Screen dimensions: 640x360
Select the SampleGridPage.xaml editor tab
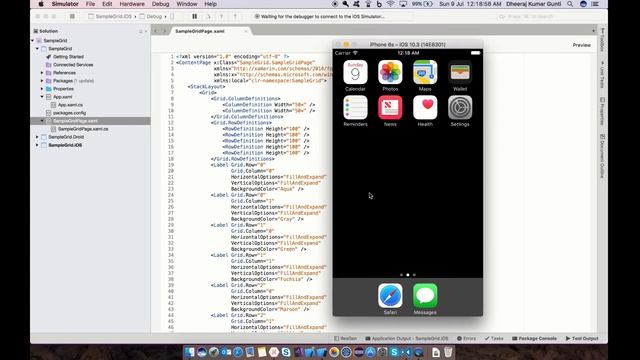click(x=200, y=31)
